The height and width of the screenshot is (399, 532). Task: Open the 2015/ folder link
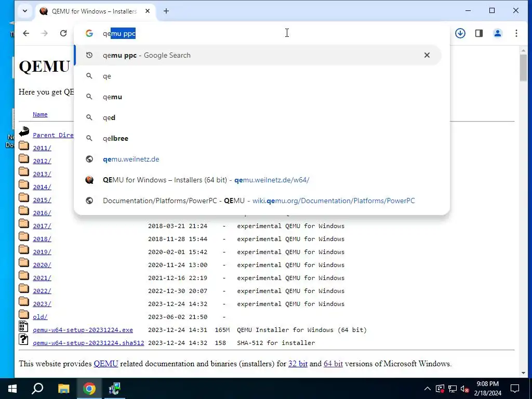42,200
